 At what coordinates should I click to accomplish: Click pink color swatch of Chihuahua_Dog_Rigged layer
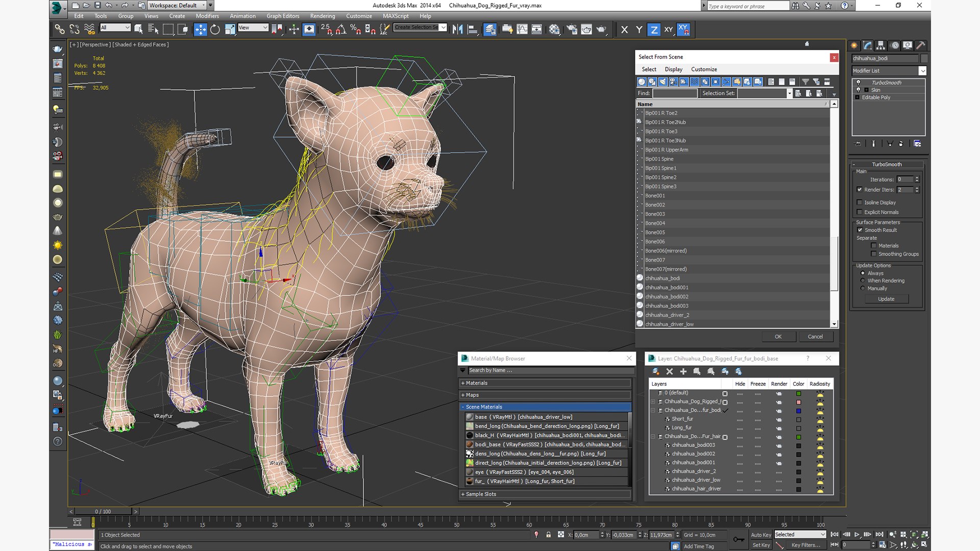point(799,402)
